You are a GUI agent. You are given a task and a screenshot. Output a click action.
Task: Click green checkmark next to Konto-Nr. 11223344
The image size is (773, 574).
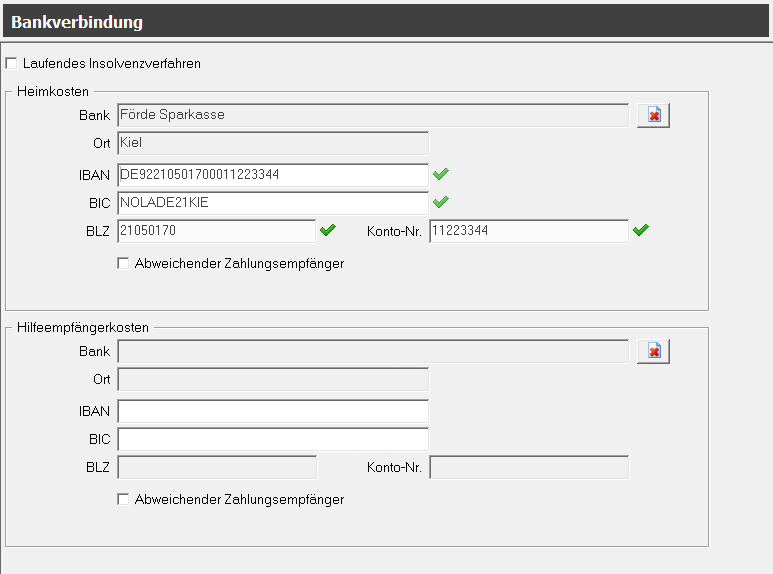coord(641,231)
